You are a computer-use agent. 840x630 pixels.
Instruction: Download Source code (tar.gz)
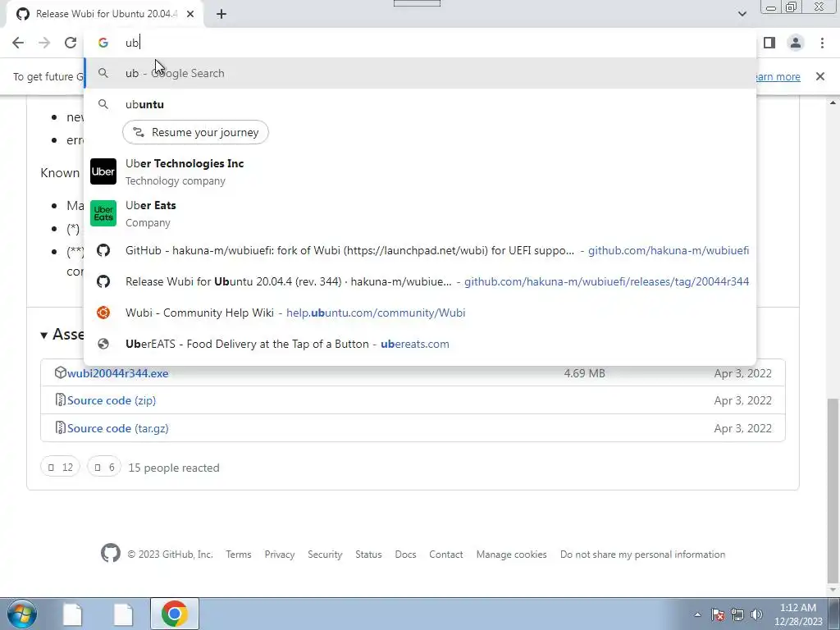pos(118,428)
